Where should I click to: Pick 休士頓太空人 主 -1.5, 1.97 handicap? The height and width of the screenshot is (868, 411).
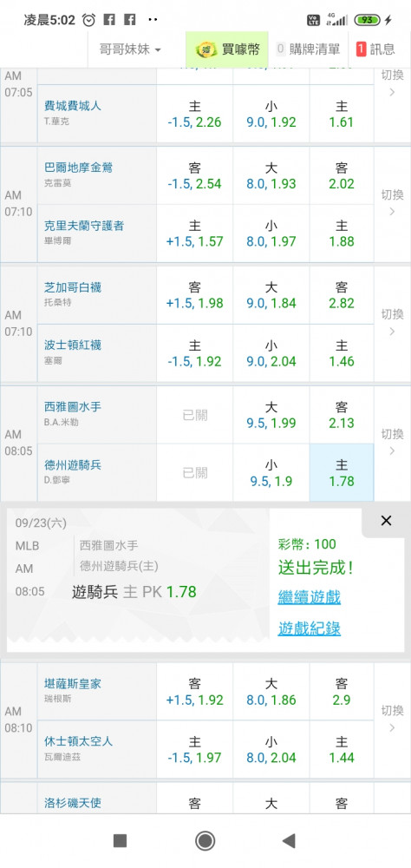coord(195,750)
